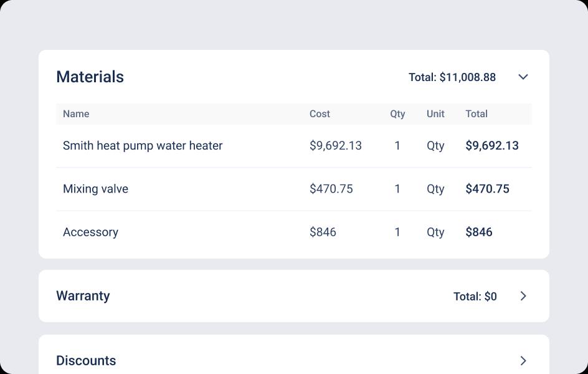The image size is (588, 374).
Task: Expand the Discounts section chevron
Action: tap(523, 360)
